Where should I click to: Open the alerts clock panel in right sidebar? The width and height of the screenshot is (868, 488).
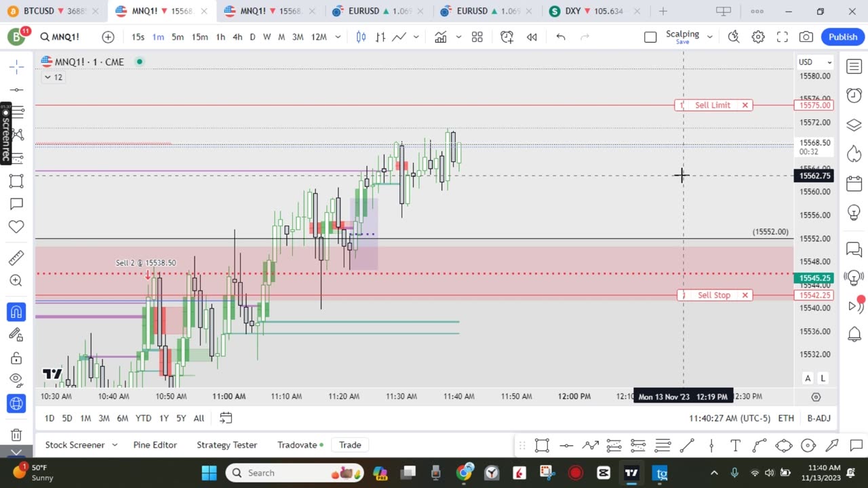coord(854,96)
